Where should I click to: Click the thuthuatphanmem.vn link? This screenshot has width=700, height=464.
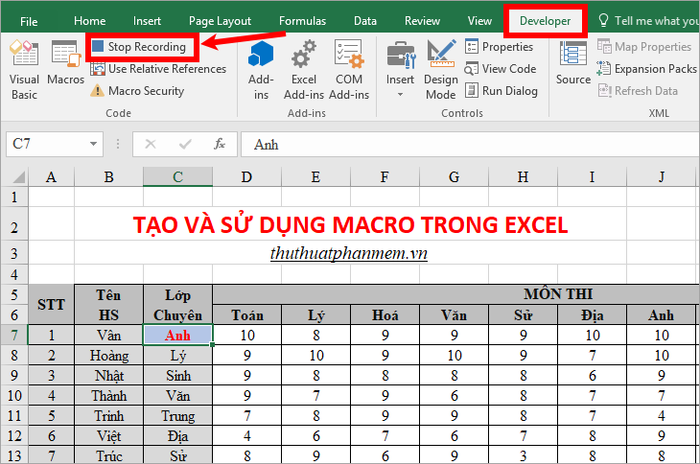pos(349,253)
